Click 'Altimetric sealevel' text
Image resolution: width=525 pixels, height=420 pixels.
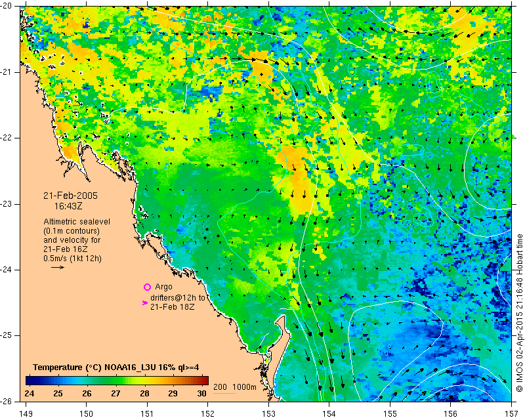(x=77, y=222)
